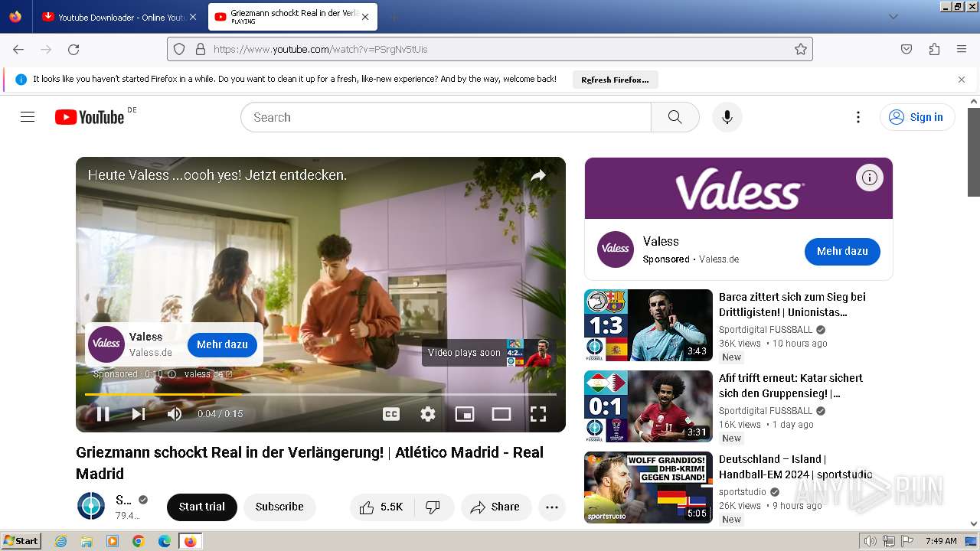Image resolution: width=980 pixels, height=551 pixels.
Task: Open Windows Start menu
Action: (x=21, y=541)
